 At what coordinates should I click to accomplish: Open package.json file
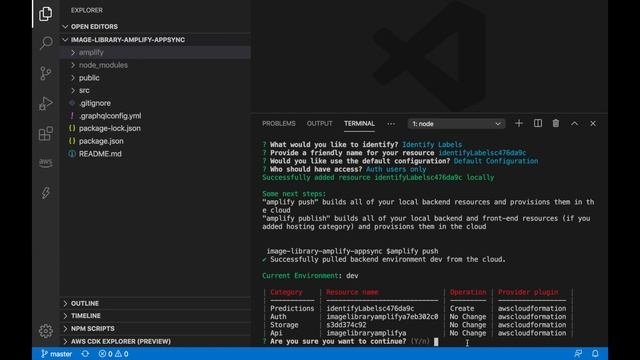click(x=155, y=141)
